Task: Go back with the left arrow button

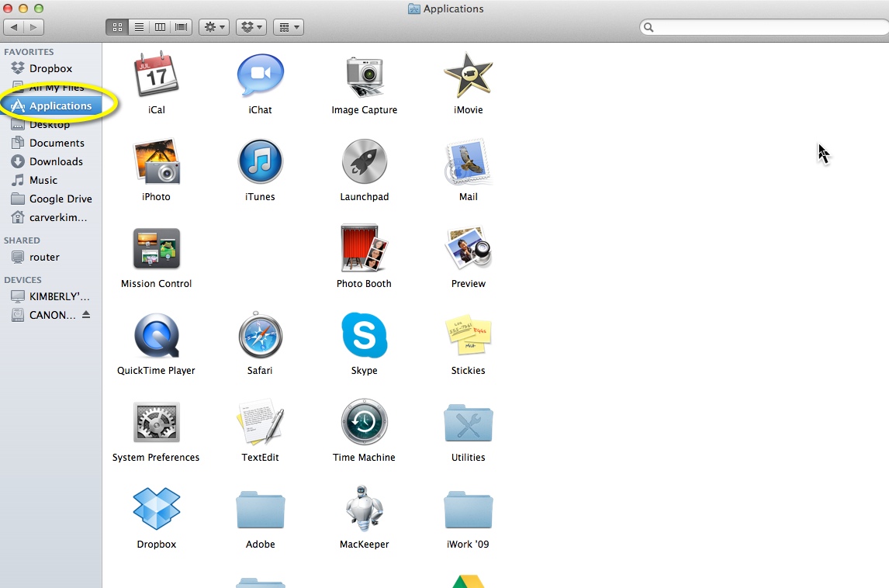Action: pos(14,27)
